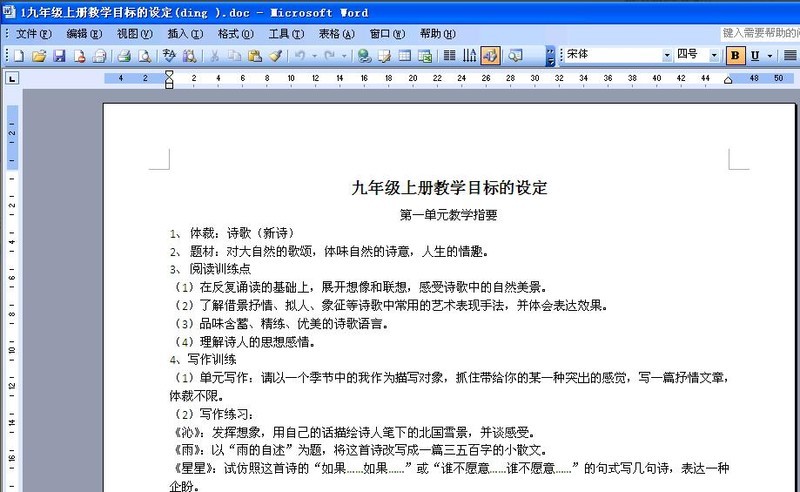Click the Columns layout icon
800x492 pixels.
coord(449,56)
